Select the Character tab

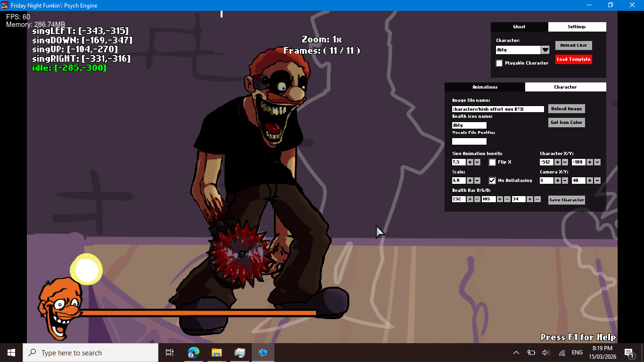click(x=566, y=87)
